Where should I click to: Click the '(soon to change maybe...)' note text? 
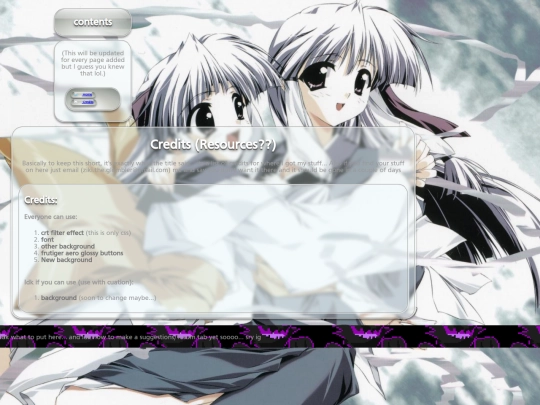coord(117,298)
